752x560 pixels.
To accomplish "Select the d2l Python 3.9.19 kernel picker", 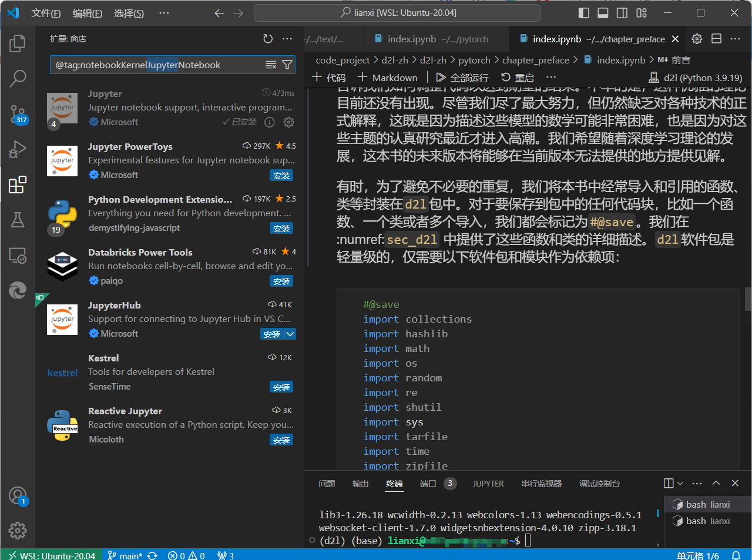I will (696, 78).
